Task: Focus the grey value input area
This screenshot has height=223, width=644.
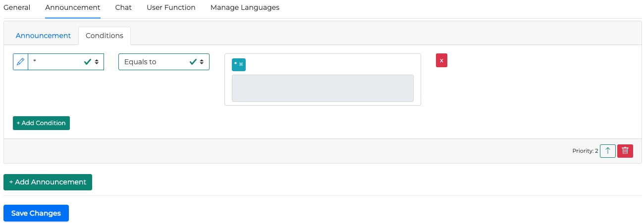Action: 322,89
